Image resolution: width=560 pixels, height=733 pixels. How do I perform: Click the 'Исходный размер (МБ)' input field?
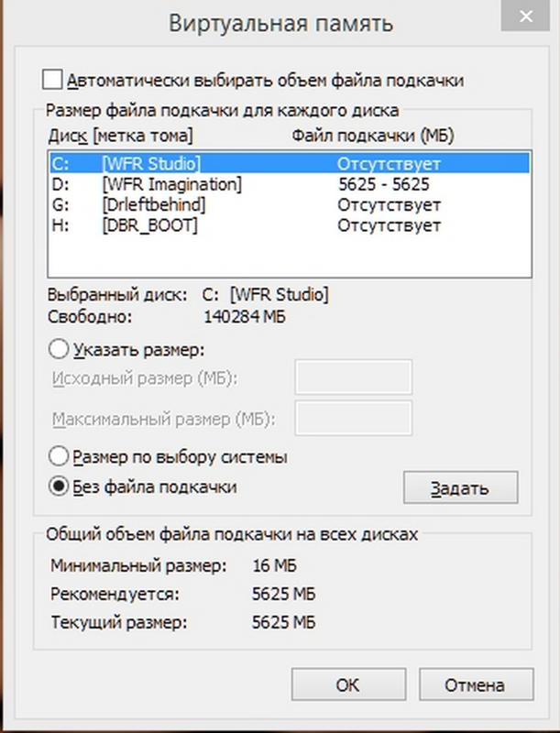[354, 377]
